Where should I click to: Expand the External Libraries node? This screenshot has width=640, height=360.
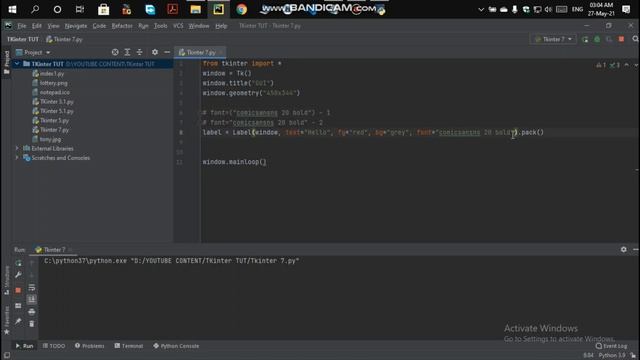pyautogui.click(x=17, y=148)
